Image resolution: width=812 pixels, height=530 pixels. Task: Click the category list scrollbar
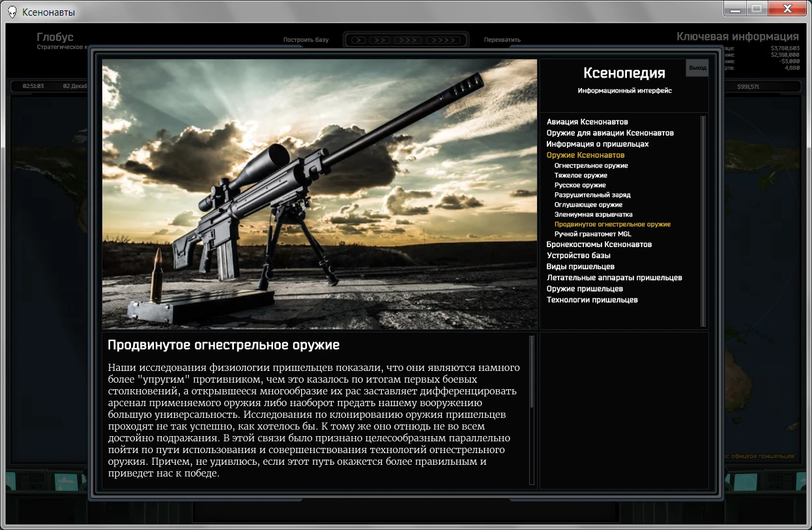click(x=703, y=220)
